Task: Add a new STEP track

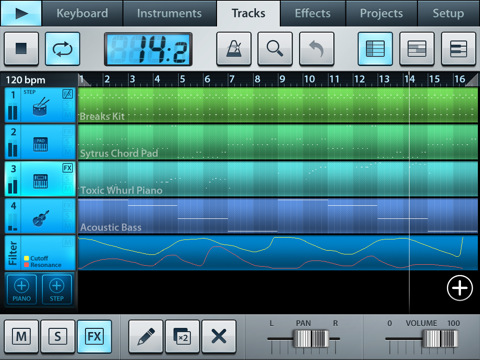Action: click(57, 289)
